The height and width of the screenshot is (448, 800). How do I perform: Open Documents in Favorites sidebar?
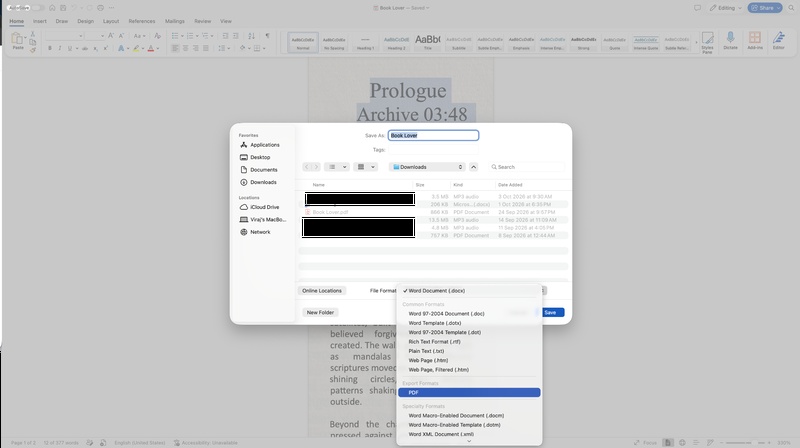264,169
